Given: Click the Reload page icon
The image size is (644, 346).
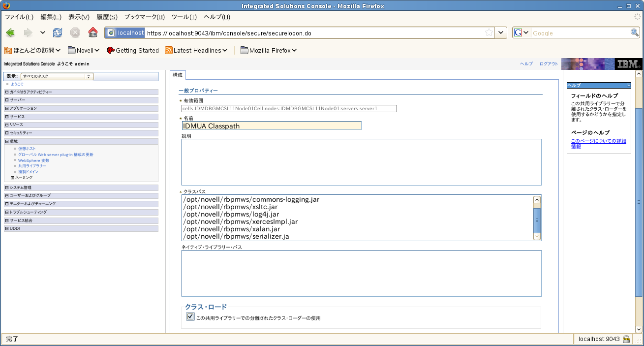Looking at the screenshot, I should click(x=58, y=33).
